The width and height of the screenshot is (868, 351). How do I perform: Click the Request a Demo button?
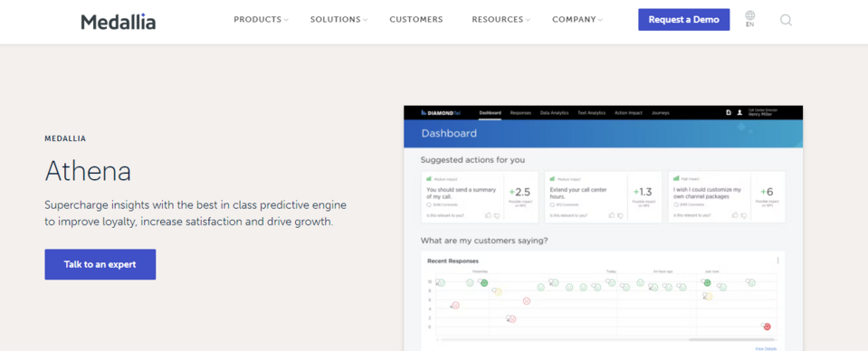pos(683,19)
